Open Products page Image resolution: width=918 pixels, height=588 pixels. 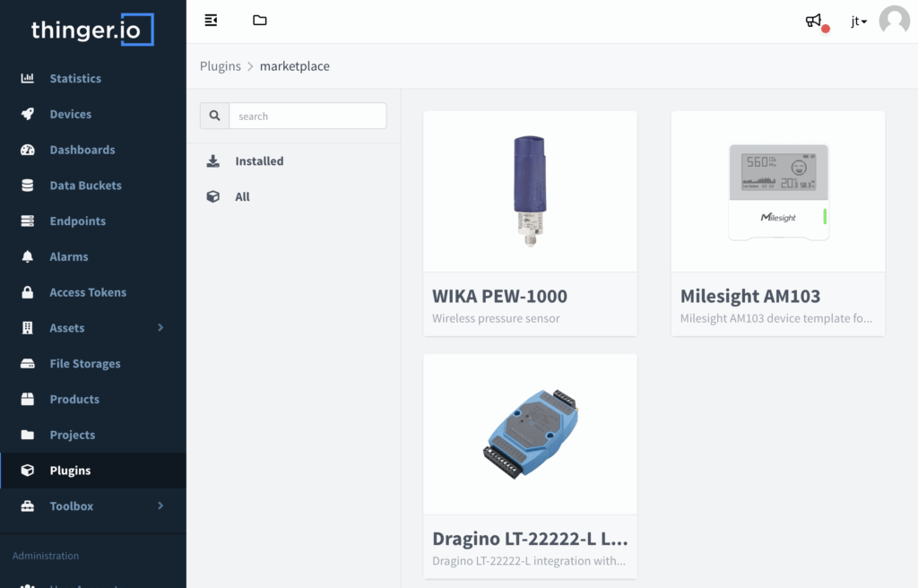[74, 400]
